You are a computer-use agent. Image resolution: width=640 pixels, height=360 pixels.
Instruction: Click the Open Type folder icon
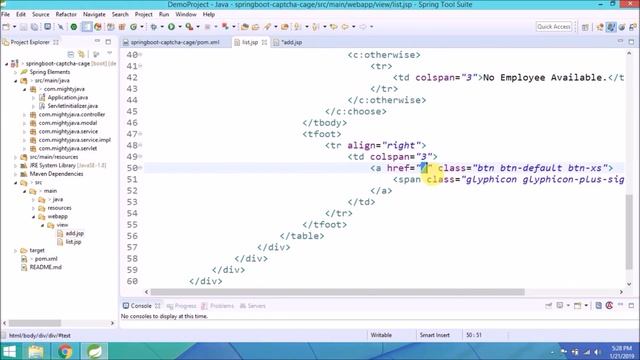[245, 27]
